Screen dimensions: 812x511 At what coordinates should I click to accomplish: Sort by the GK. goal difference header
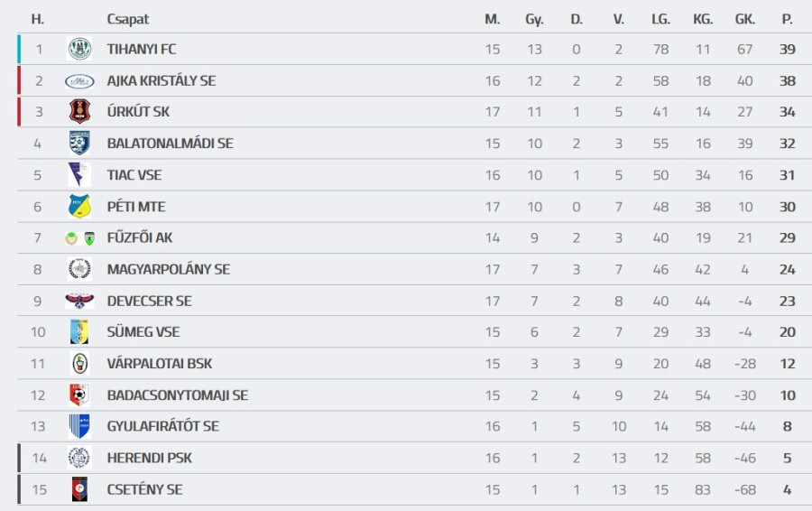744,19
